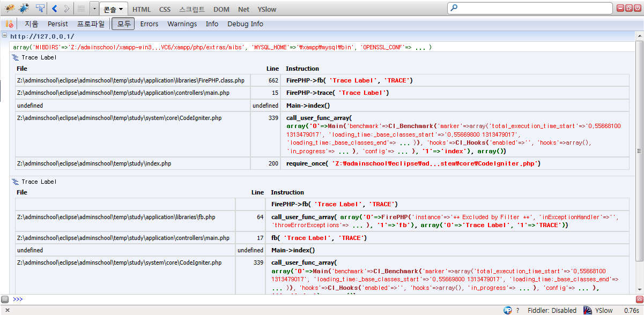The height and width of the screenshot is (315, 644).
Task: Open Firebug in a detached window
Action: 630,8
